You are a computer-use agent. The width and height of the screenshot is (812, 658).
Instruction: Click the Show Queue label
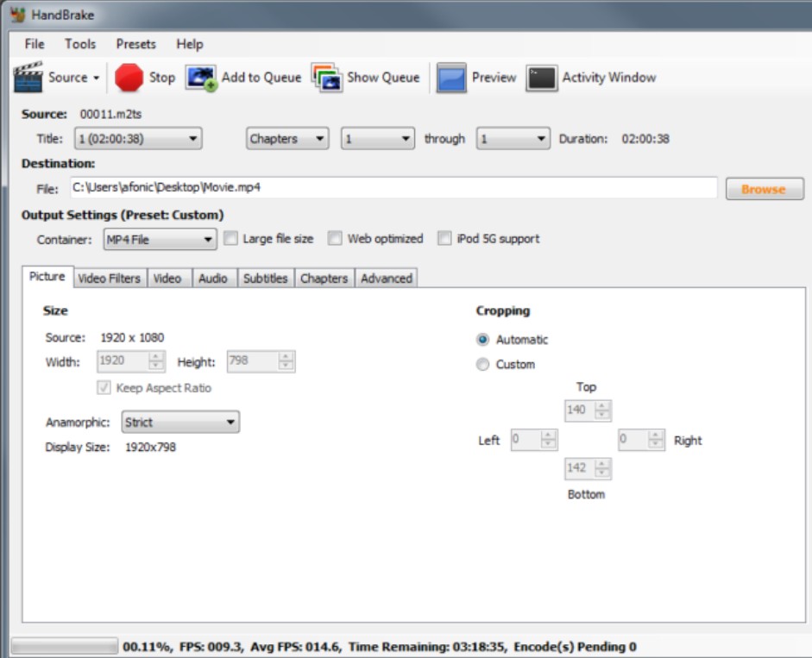(x=383, y=78)
